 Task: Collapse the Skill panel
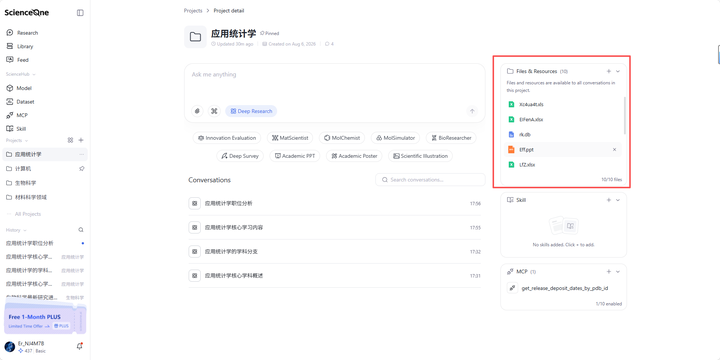coord(618,200)
